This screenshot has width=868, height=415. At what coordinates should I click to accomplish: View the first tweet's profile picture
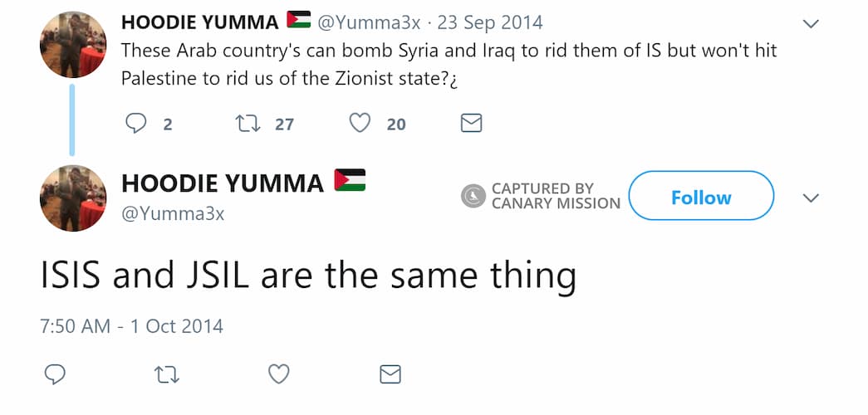tap(73, 43)
